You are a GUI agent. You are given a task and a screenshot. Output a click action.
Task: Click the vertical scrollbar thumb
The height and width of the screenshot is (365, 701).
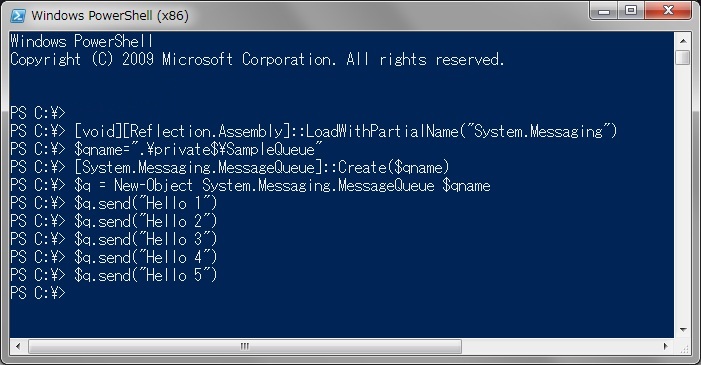[x=683, y=58]
